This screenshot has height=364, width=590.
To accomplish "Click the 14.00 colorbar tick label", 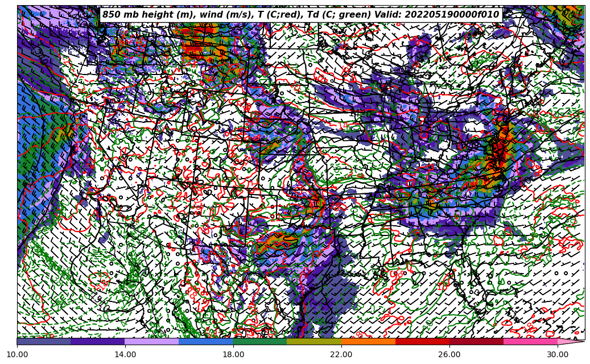I will pyautogui.click(x=125, y=354).
